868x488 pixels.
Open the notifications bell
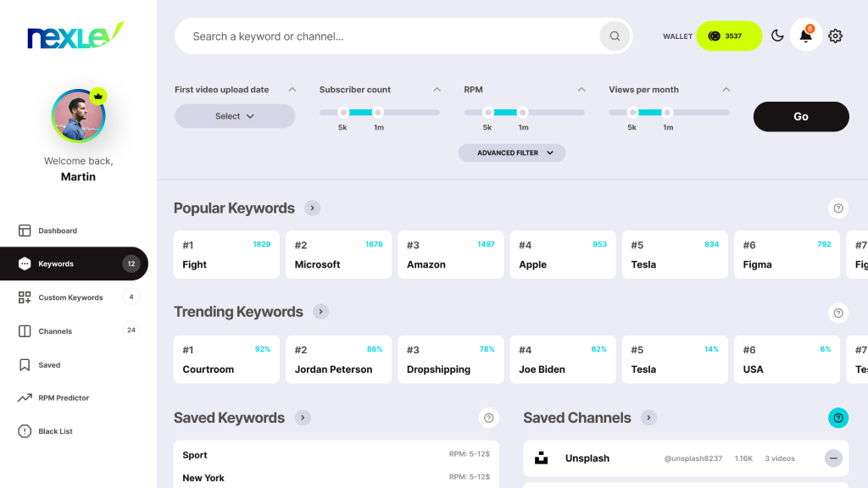coord(805,36)
